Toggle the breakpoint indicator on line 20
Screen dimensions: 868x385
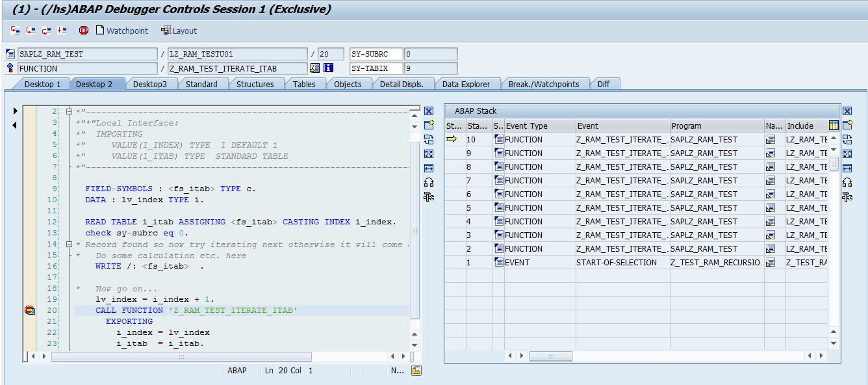point(29,310)
